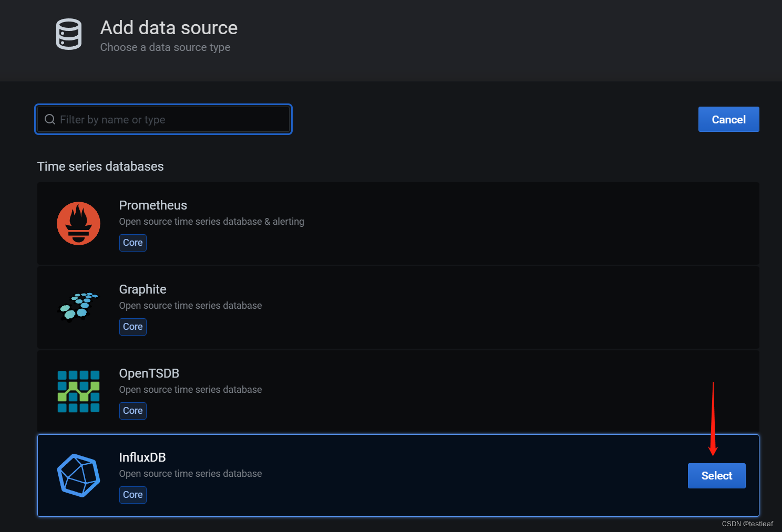
Task: Click the Core badge under InfluxDB
Action: [x=133, y=495]
